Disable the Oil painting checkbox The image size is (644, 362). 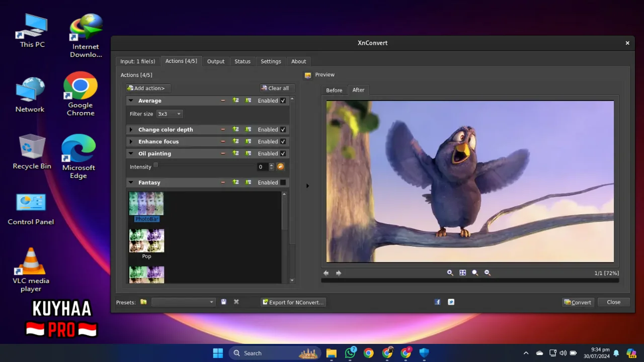point(283,153)
